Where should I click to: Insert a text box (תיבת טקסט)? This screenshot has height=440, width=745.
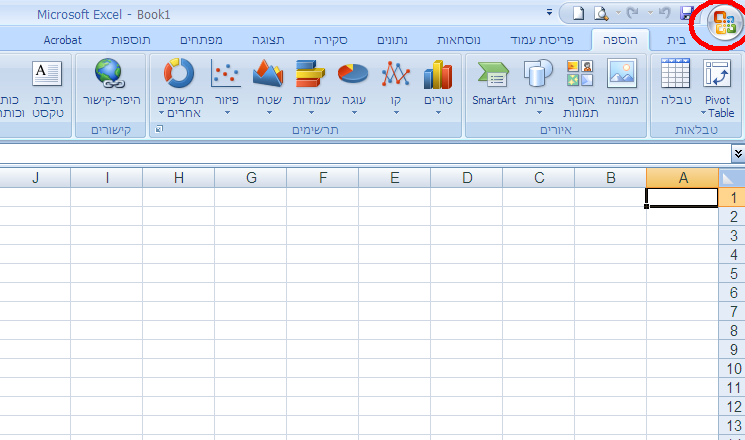[x=46, y=87]
